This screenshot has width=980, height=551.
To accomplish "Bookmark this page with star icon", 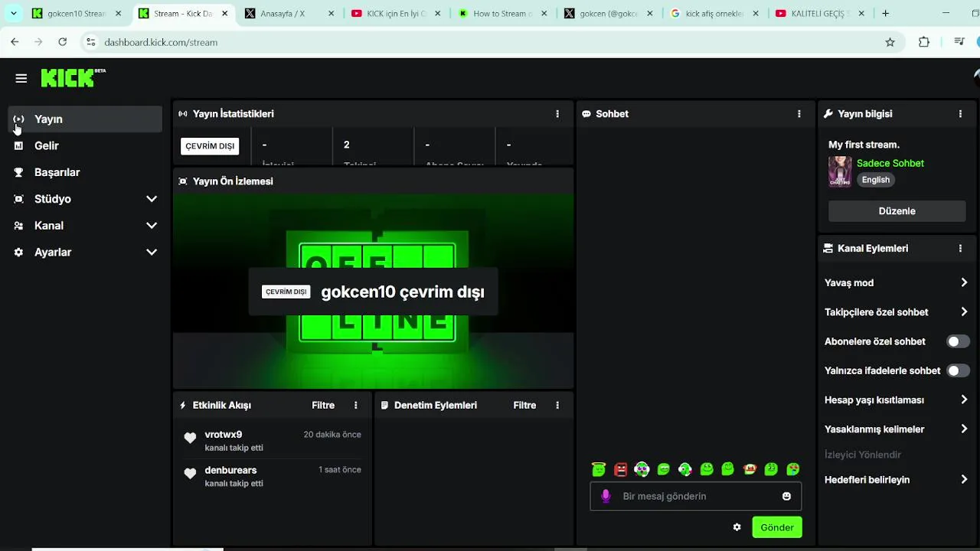I will [890, 42].
